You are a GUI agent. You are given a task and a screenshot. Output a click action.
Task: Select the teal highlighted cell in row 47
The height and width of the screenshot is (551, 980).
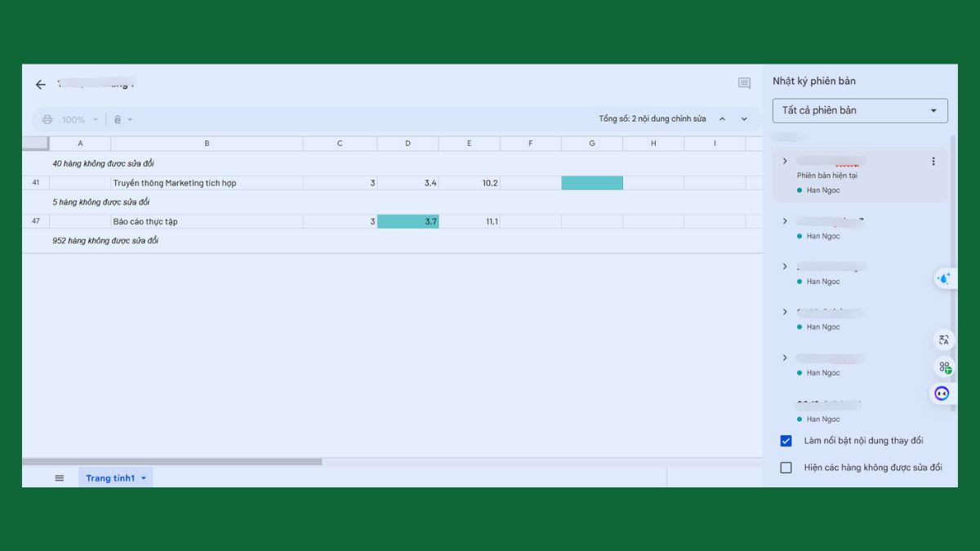pos(407,220)
